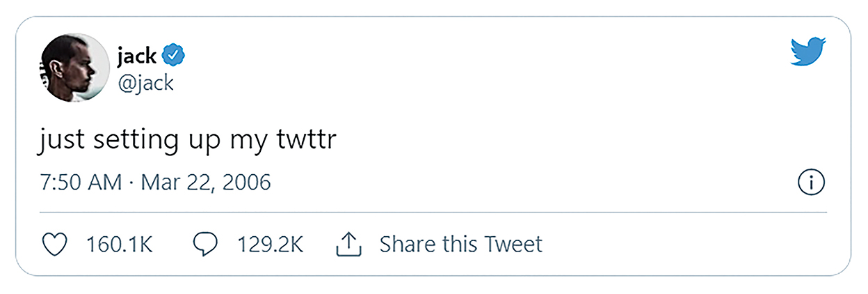Click the bold display name jack
The image size is (868, 294).
pos(136,54)
